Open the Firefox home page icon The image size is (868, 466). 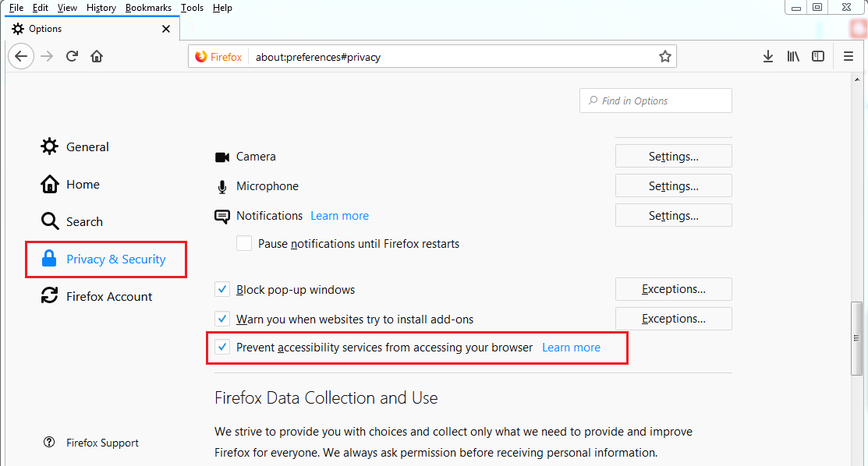click(x=97, y=56)
